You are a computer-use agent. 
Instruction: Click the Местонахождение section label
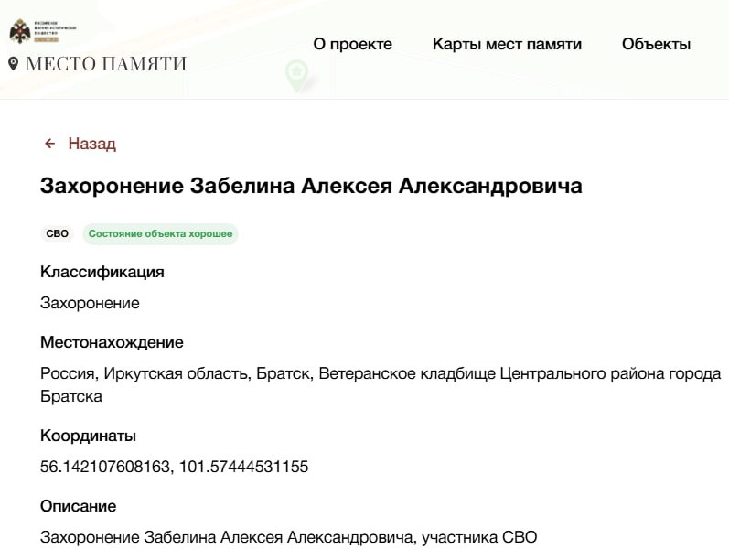pyautogui.click(x=112, y=342)
